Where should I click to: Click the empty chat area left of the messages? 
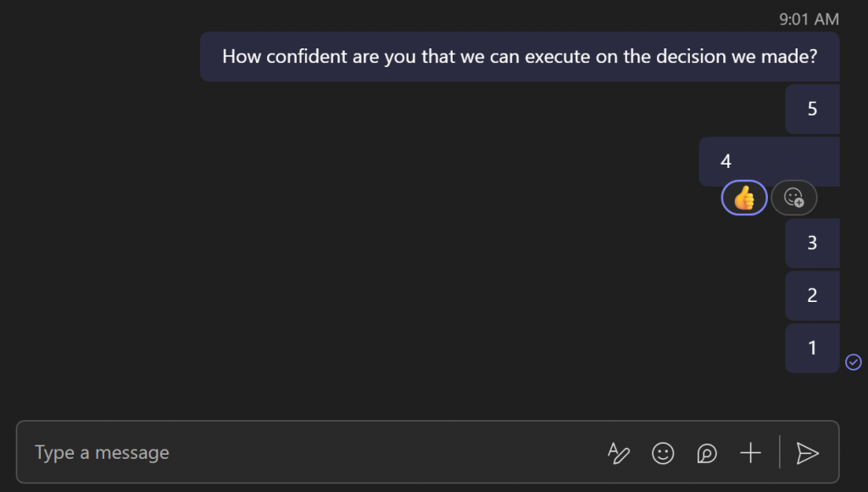pos(339,254)
